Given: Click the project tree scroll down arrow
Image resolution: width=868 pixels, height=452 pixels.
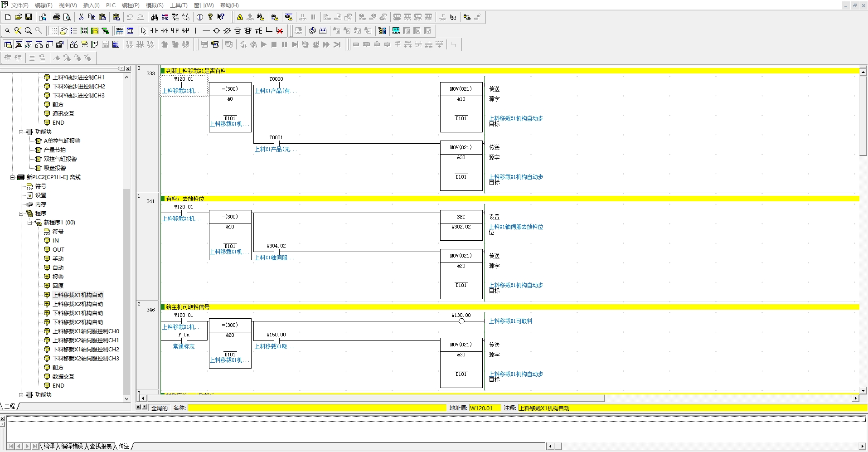Looking at the screenshot, I should pos(127,399).
